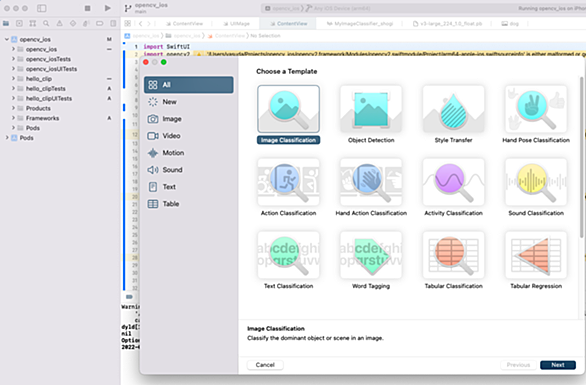Filter templates by Text category
586x385 pixels.
(189, 187)
